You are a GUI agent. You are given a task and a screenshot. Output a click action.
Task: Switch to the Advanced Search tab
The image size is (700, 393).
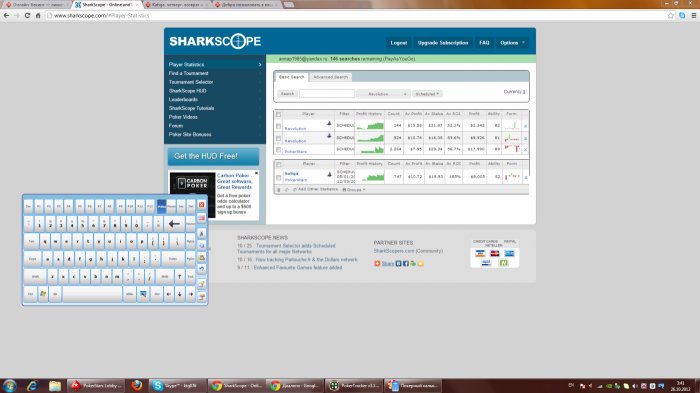tap(330, 77)
